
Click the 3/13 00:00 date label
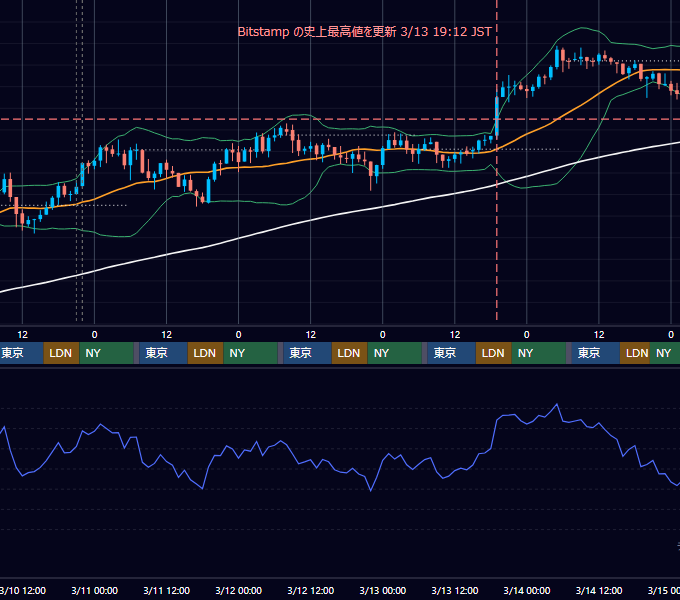pyautogui.click(x=382, y=590)
